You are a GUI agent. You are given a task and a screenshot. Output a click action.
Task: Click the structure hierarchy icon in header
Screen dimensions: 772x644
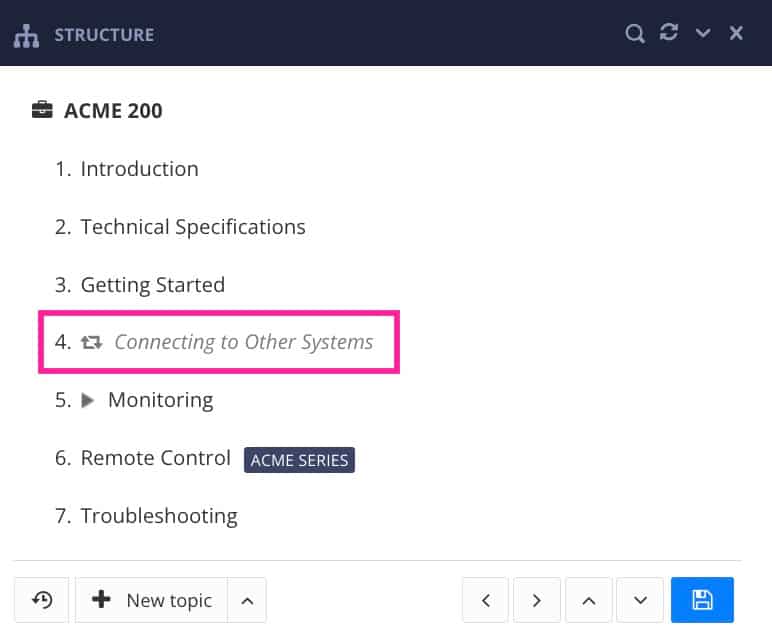point(26,35)
